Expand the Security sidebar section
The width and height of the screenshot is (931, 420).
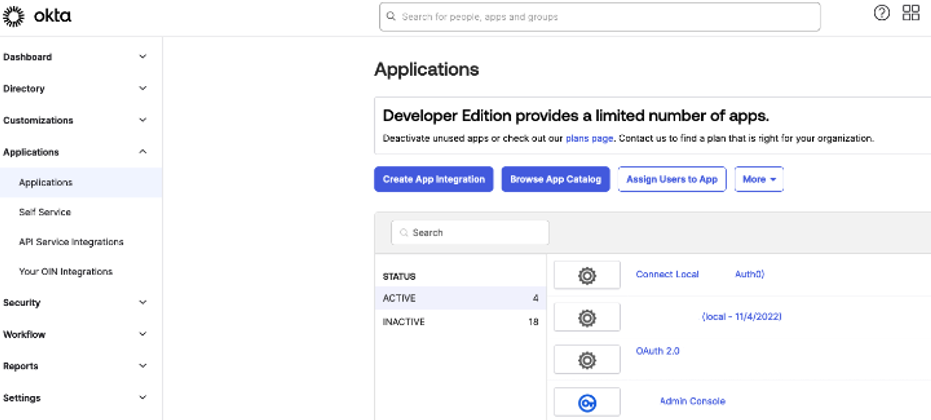click(x=75, y=302)
